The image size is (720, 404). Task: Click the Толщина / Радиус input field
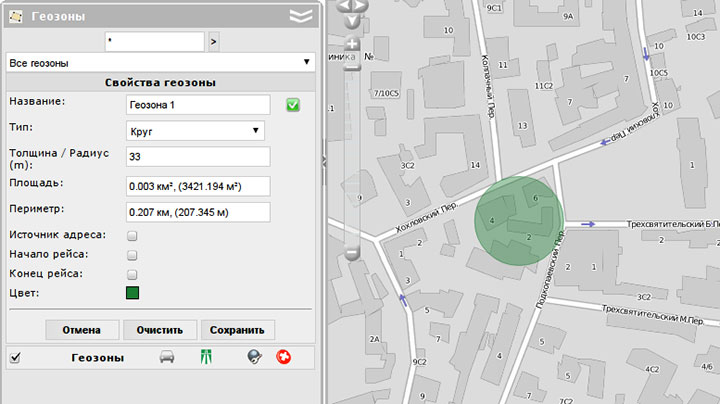pyautogui.click(x=198, y=157)
